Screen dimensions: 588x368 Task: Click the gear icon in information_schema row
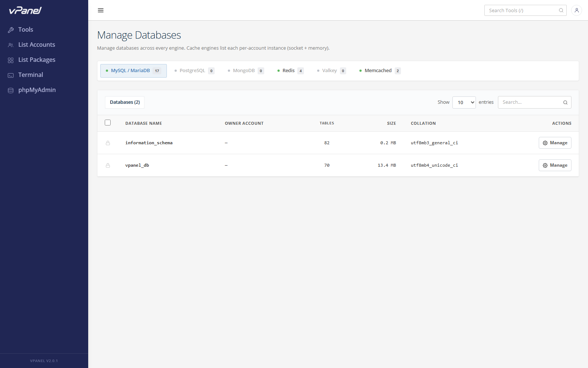tap(545, 143)
